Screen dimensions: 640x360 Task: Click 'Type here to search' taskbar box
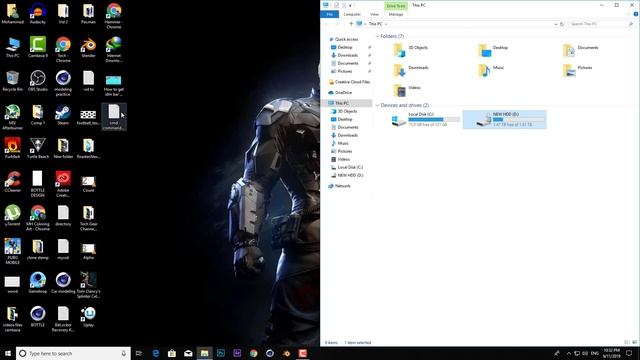pos(73,353)
